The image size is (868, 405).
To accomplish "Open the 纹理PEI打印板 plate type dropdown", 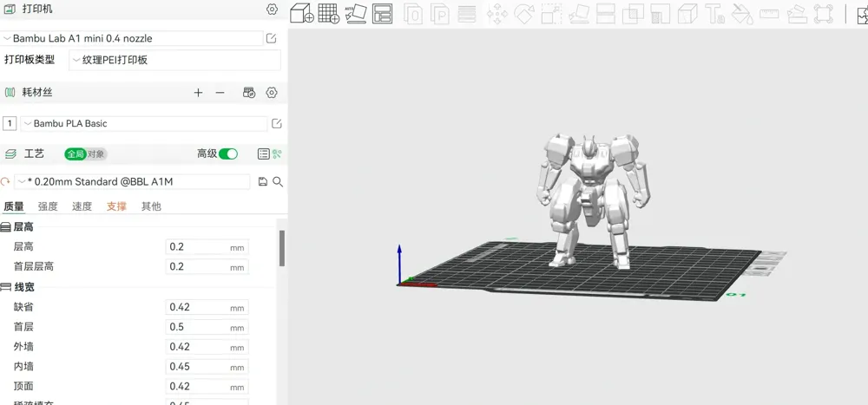I will pyautogui.click(x=175, y=61).
